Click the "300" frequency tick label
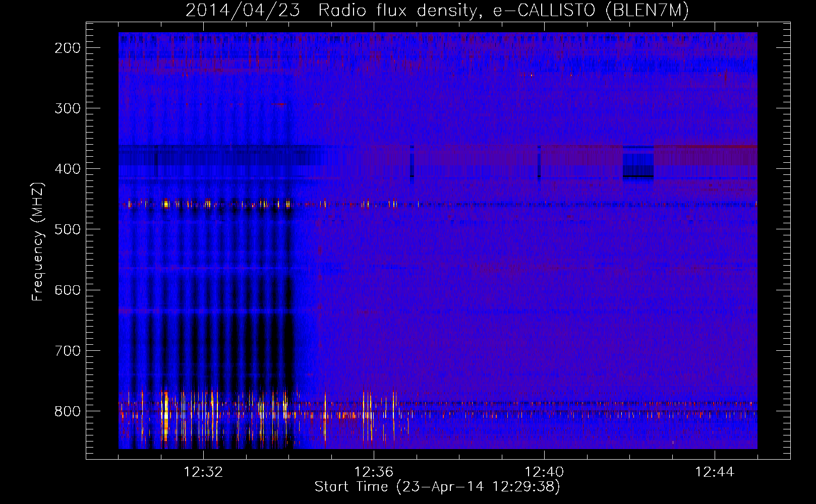816x504 pixels. coord(68,108)
